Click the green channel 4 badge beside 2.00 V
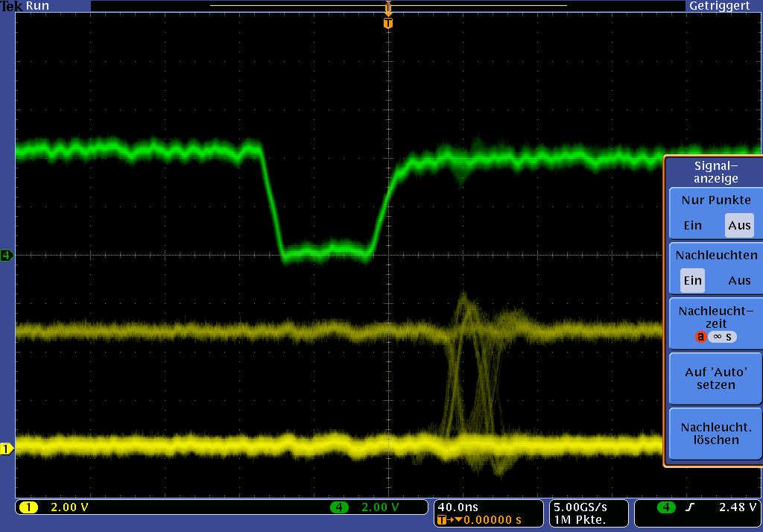 point(339,507)
